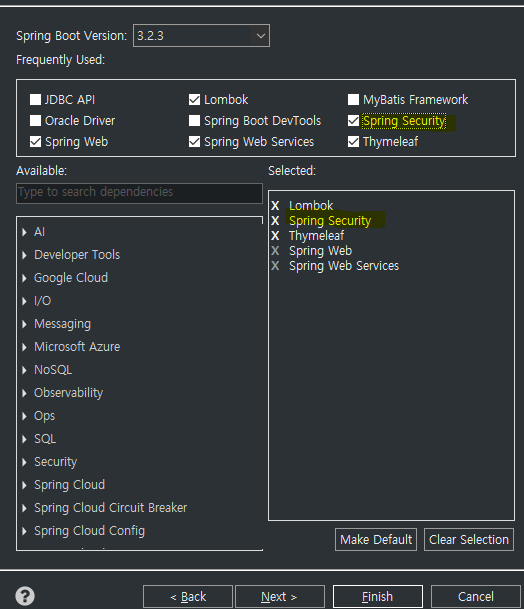Screen dimensions: 524x609
Task: Expand the NoSQL category
Action: tap(24, 370)
